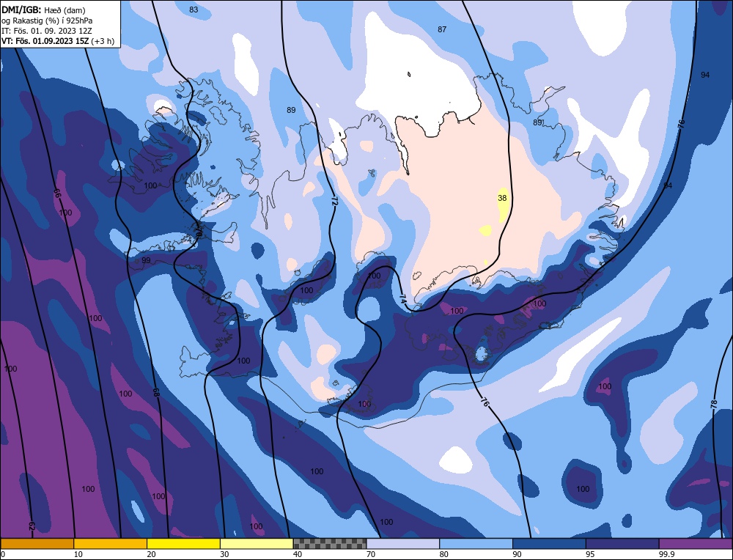Select the 'VT: Fös. 01.09.2023 15Z (+3 h)' line
Viewport: 733px width, 560px height.
point(58,41)
